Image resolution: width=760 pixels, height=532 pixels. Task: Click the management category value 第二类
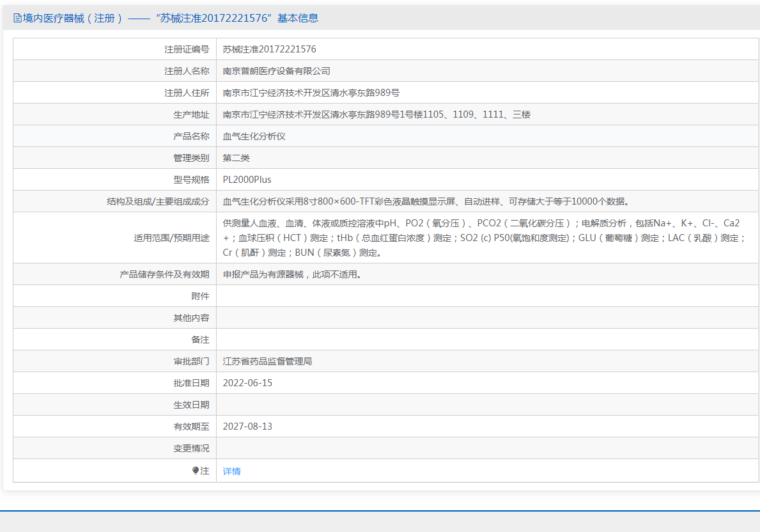click(x=236, y=158)
